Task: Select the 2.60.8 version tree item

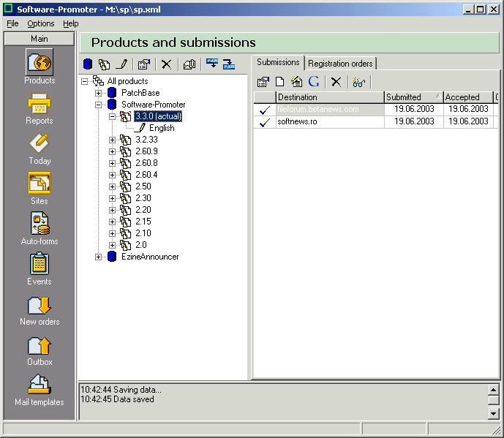Action: point(146,163)
